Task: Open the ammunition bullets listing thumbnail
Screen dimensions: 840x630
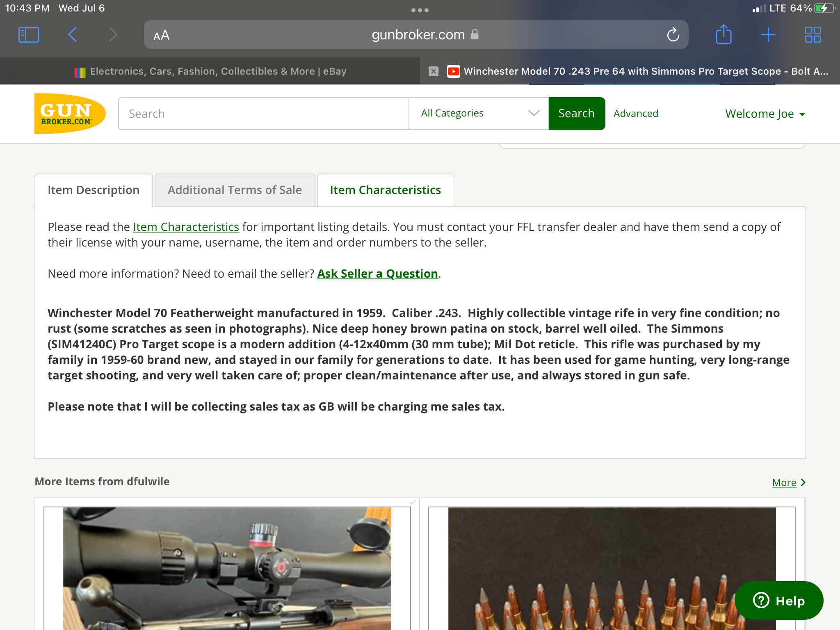Action: click(612, 568)
